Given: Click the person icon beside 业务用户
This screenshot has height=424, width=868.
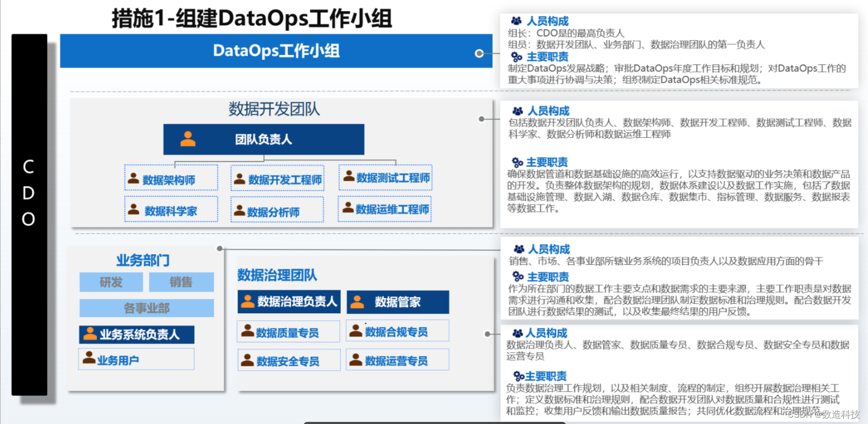Looking at the screenshot, I should pyautogui.click(x=89, y=359).
